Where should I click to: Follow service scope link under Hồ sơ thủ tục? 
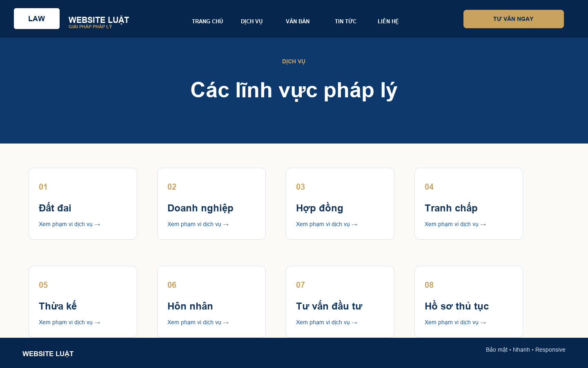pyautogui.click(x=455, y=322)
